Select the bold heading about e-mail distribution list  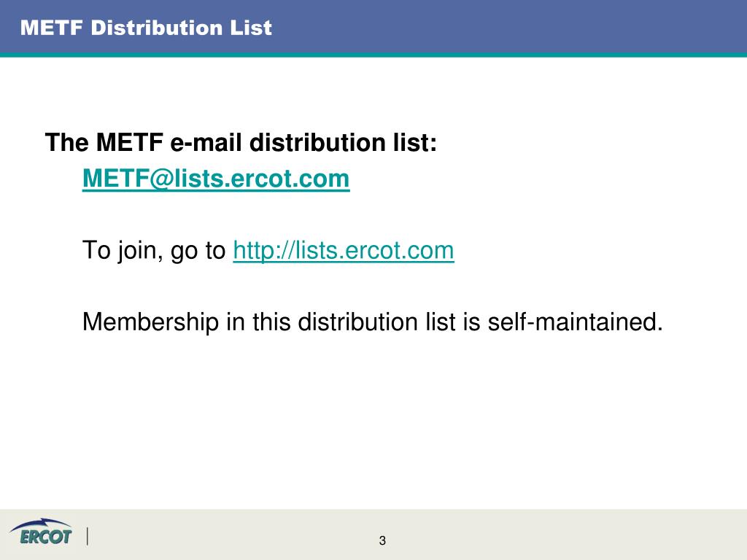(241, 142)
